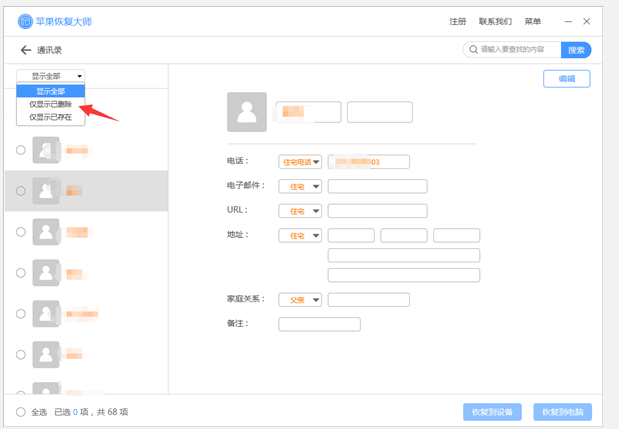The image size is (619, 429).
Task: Click the magnifier icon in the search box
Action: [473, 50]
